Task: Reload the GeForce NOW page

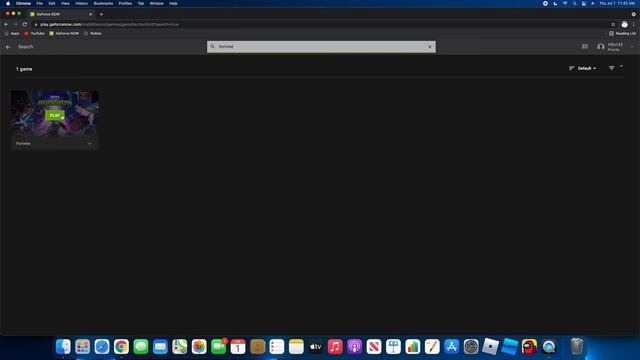Action: 25,24
